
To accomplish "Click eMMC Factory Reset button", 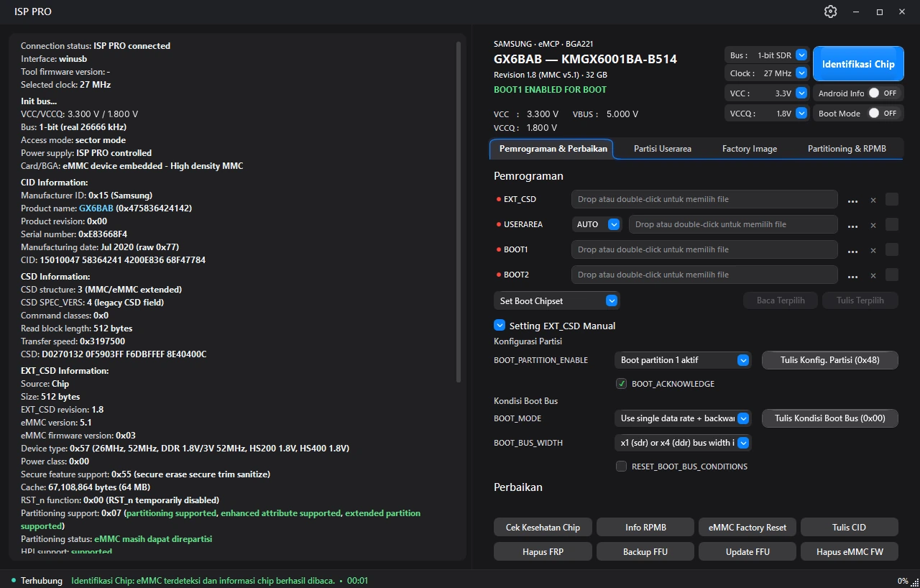I will point(747,528).
